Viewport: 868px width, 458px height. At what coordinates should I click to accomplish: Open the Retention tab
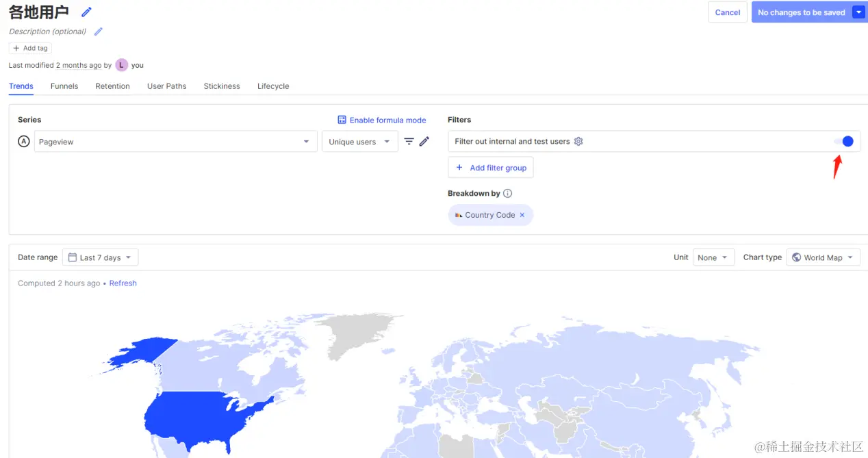pos(113,86)
